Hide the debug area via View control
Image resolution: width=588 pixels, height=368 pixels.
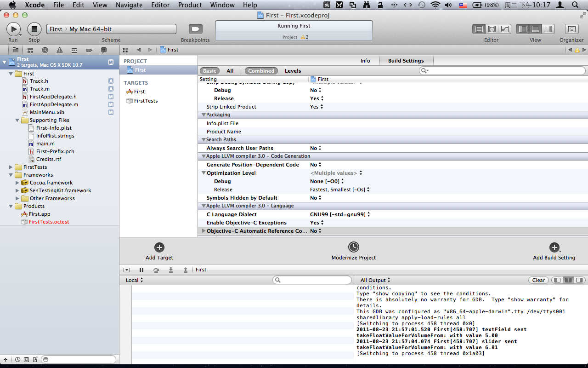[x=536, y=29]
